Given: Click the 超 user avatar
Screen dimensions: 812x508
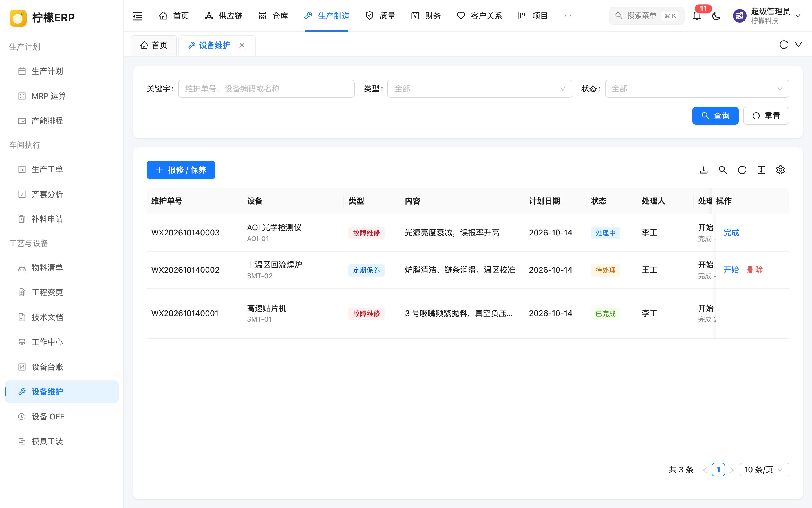Looking at the screenshot, I should pyautogui.click(x=740, y=16).
